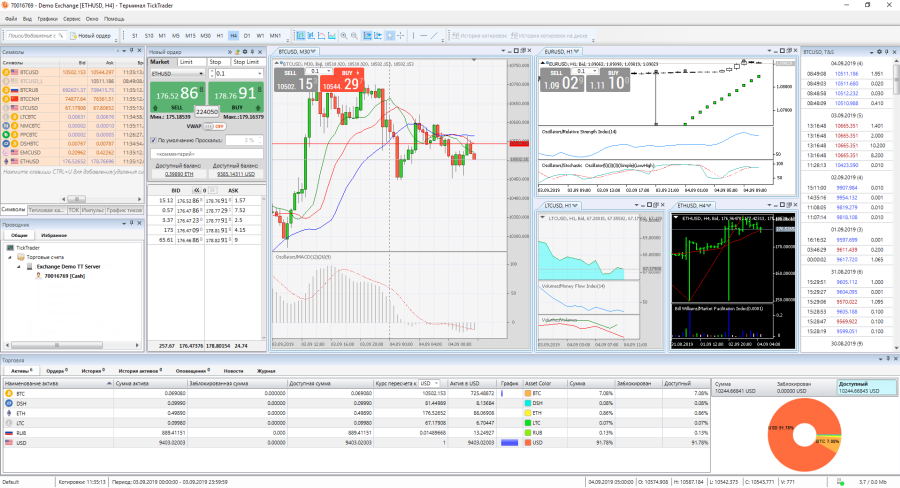Viewport: 900px width, 488px height.
Task: Click red BUY button on BTCUSD chart
Action: point(342,80)
